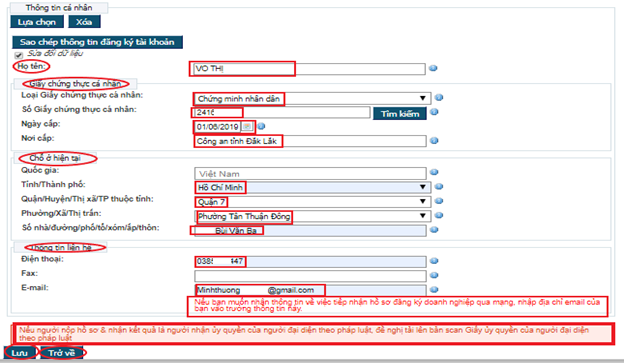Focus the Nơi cấp input field
The height and width of the screenshot is (363, 624).
[310, 141]
